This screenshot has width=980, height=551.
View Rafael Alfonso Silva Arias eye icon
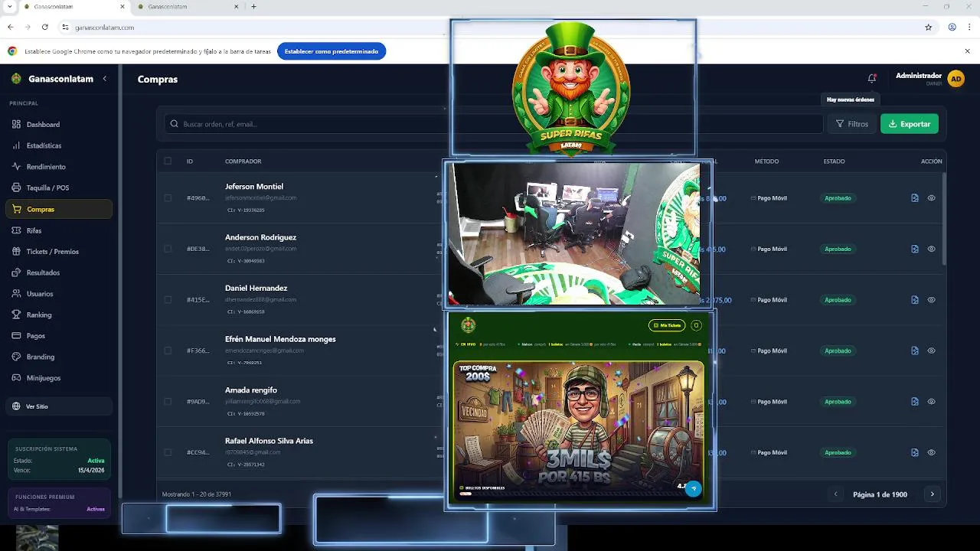pos(932,452)
